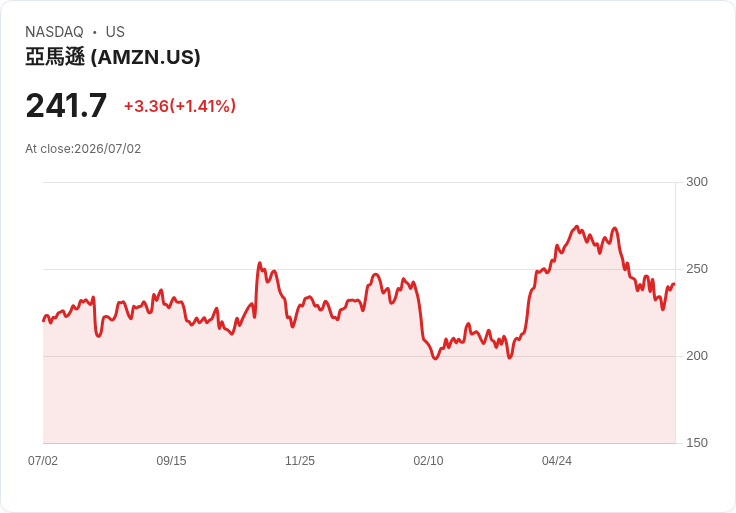Click the 300 price axis label
Screen dimensions: 736x513
coord(697,182)
